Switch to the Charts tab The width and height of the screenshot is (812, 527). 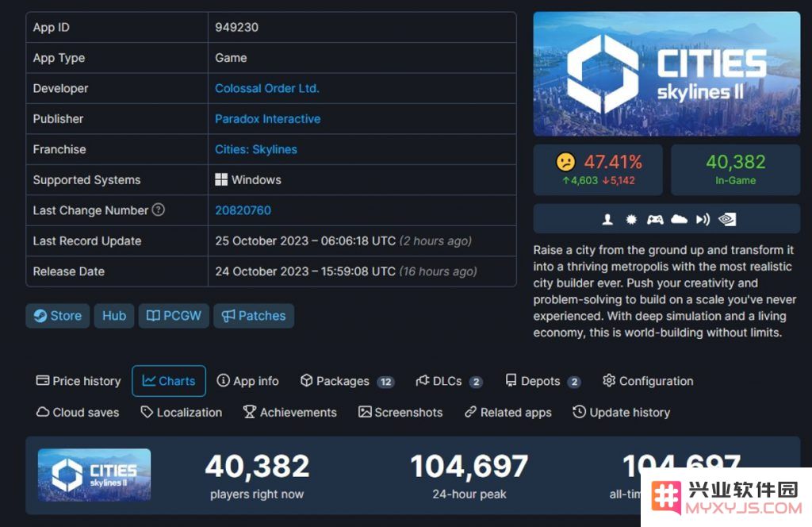click(x=169, y=381)
